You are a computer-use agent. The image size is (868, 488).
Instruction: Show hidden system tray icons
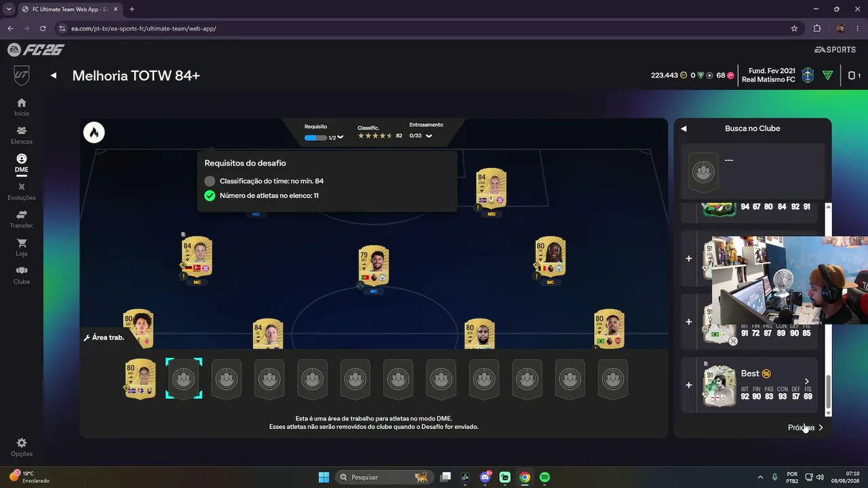pyautogui.click(x=759, y=477)
